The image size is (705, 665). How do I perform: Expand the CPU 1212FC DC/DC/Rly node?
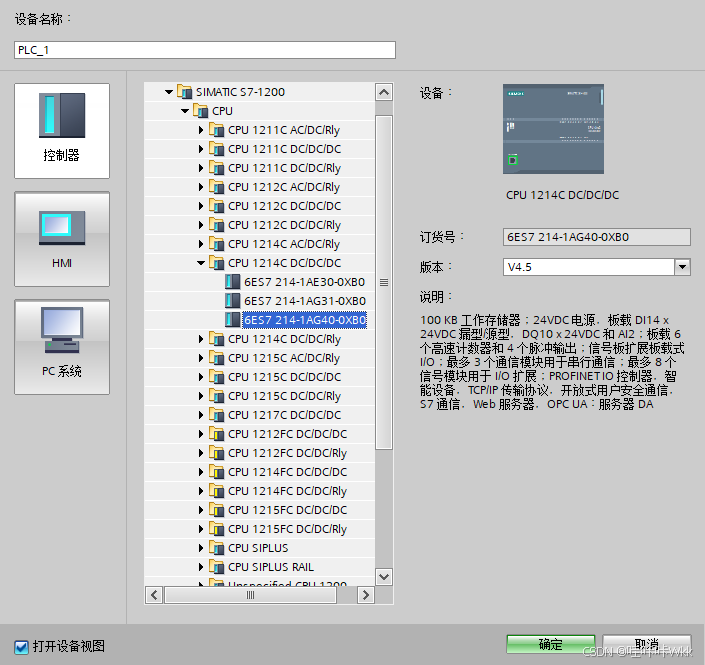click(201, 453)
